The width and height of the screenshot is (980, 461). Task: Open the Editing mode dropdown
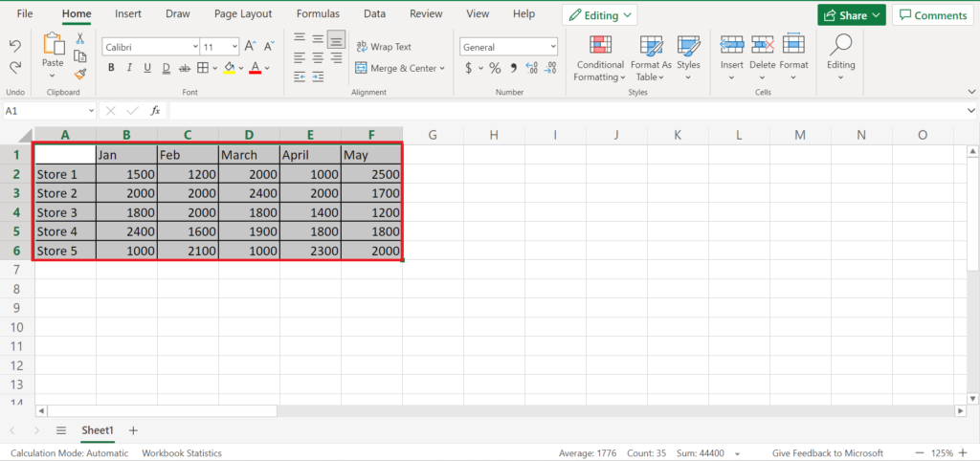click(599, 15)
